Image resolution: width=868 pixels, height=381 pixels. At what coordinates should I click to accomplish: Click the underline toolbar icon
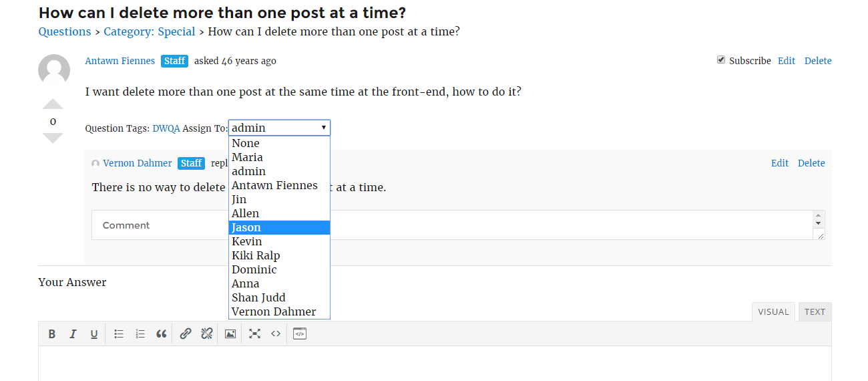pos(94,334)
